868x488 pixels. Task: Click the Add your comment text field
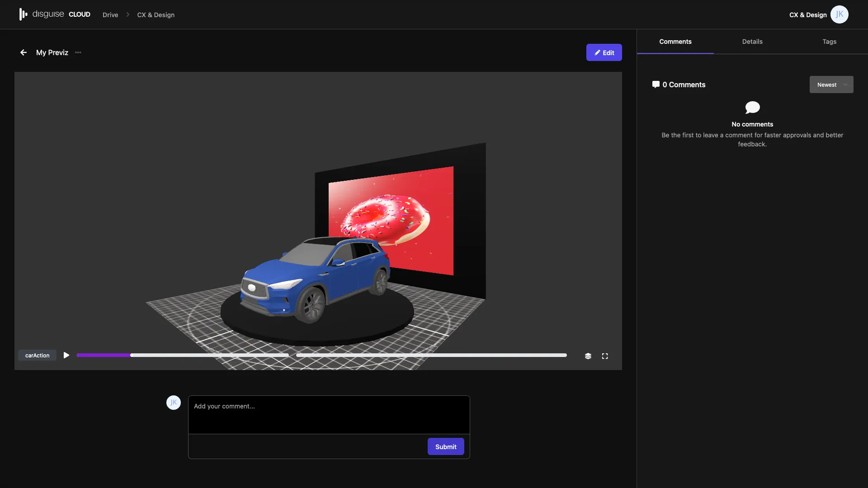(329, 414)
